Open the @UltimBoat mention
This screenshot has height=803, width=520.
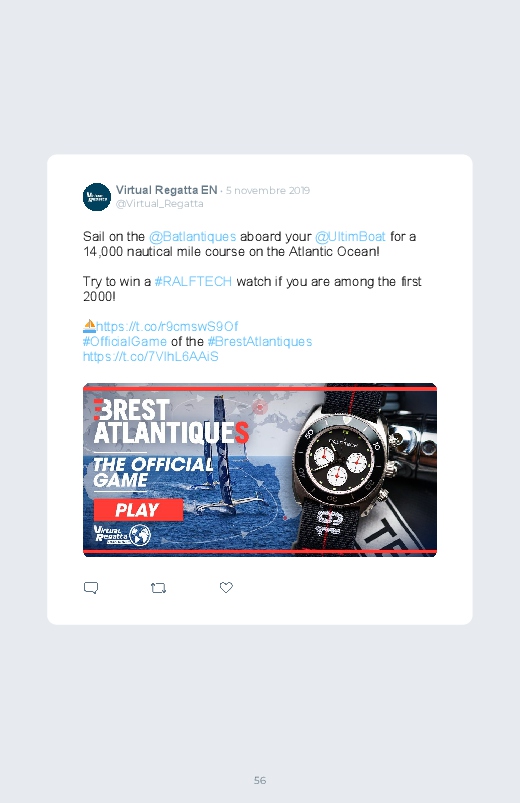[350, 237]
